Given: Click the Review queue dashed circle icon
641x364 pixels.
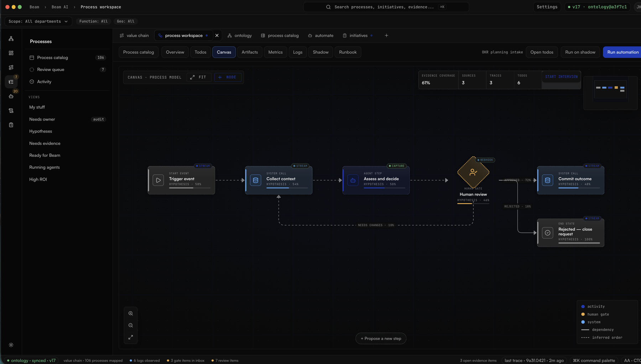Looking at the screenshot, I should tap(32, 69).
